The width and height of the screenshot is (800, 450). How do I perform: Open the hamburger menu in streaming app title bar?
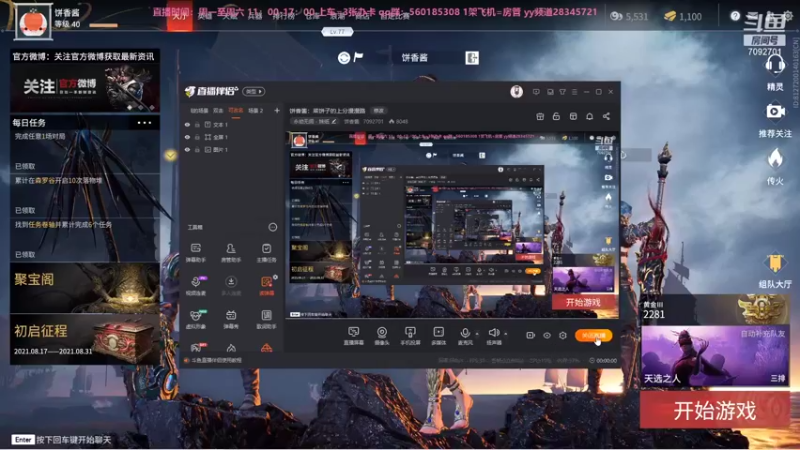point(574,92)
